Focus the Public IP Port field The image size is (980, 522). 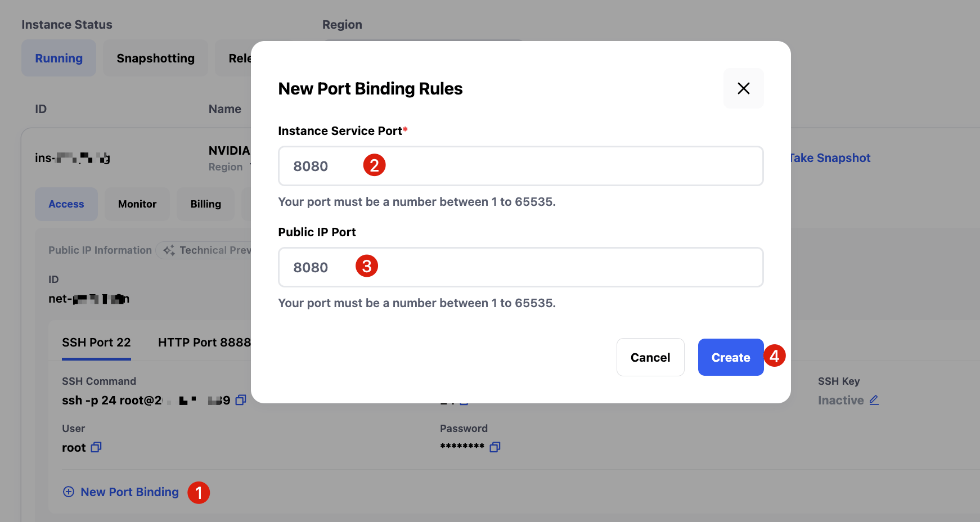(x=520, y=267)
